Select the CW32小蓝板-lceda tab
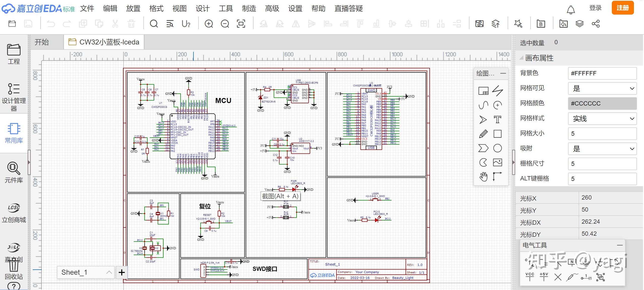644x290 pixels. [104, 42]
